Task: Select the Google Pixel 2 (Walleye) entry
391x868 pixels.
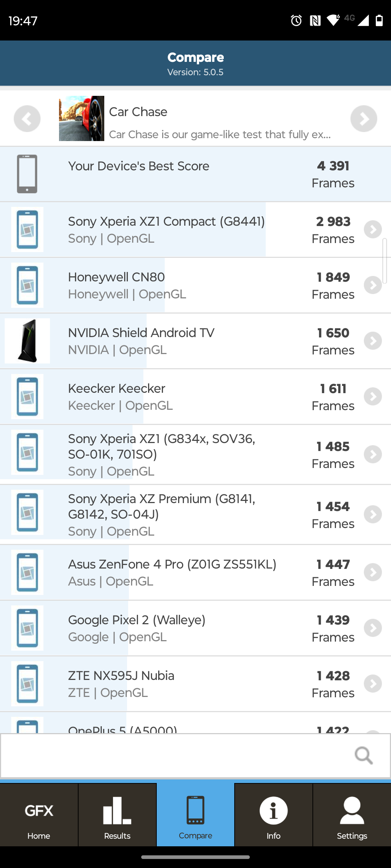Action: (181, 628)
